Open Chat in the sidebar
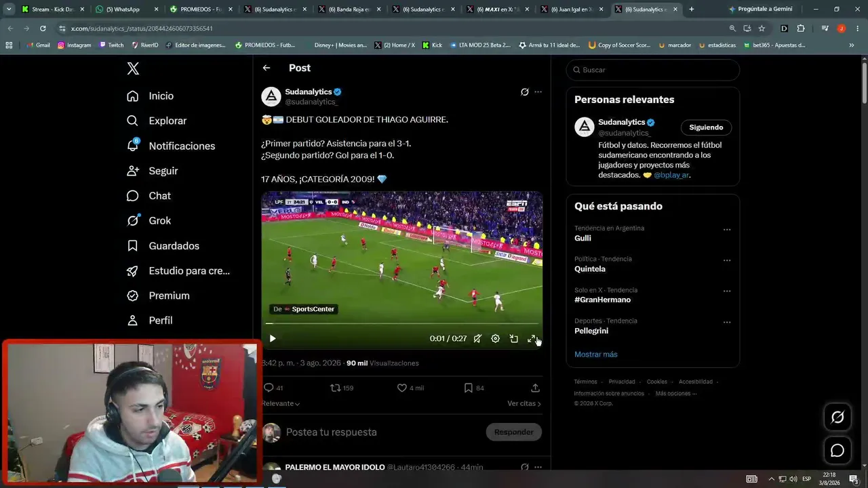This screenshot has width=868, height=488. click(x=149, y=196)
